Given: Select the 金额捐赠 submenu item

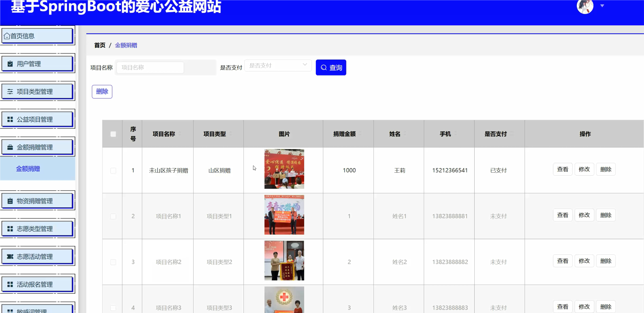Looking at the screenshot, I should click(28, 169).
